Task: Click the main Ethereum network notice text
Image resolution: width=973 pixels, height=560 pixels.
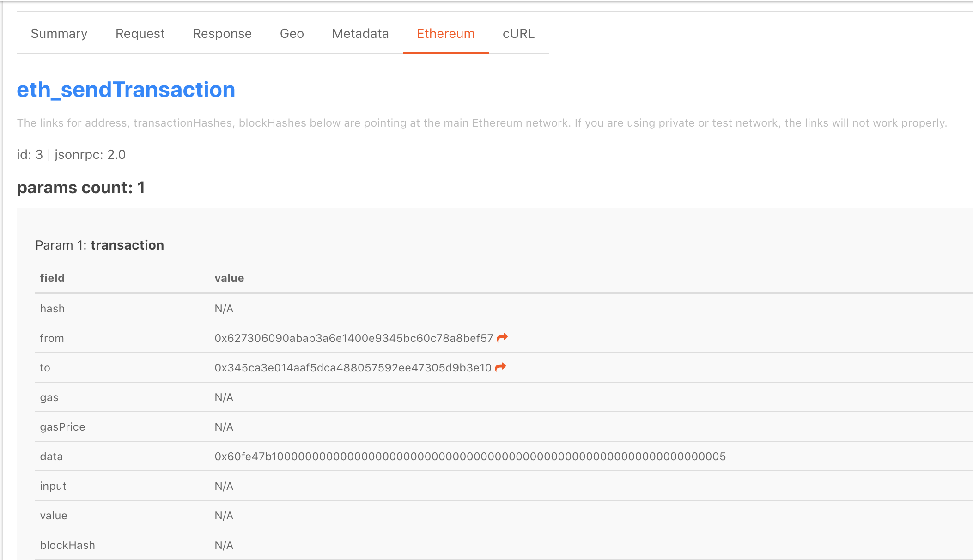Action: [482, 123]
